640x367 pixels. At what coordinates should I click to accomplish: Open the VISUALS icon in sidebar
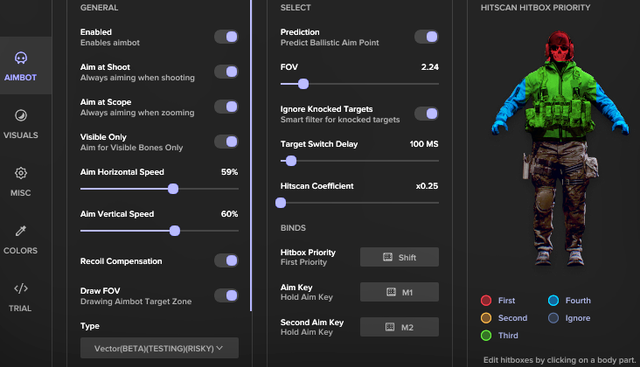point(21,116)
